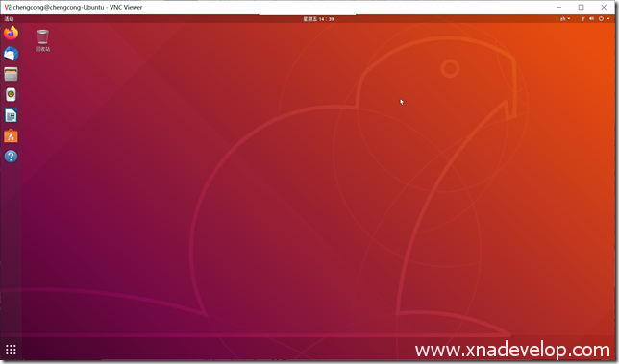The width and height of the screenshot is (619, 364).
Task: Show all applications grid button
Action: pos(11,350)
